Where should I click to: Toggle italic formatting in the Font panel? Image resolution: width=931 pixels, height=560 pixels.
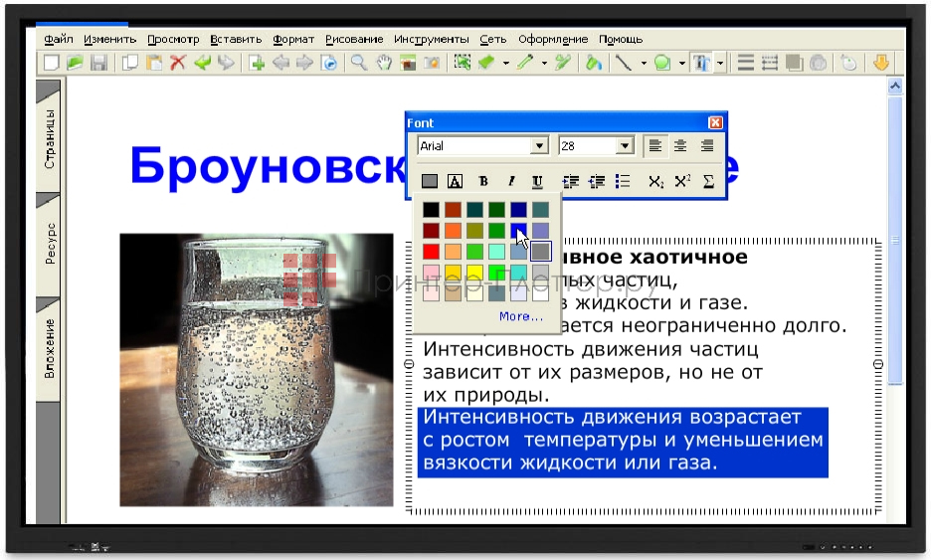[510, 181]
